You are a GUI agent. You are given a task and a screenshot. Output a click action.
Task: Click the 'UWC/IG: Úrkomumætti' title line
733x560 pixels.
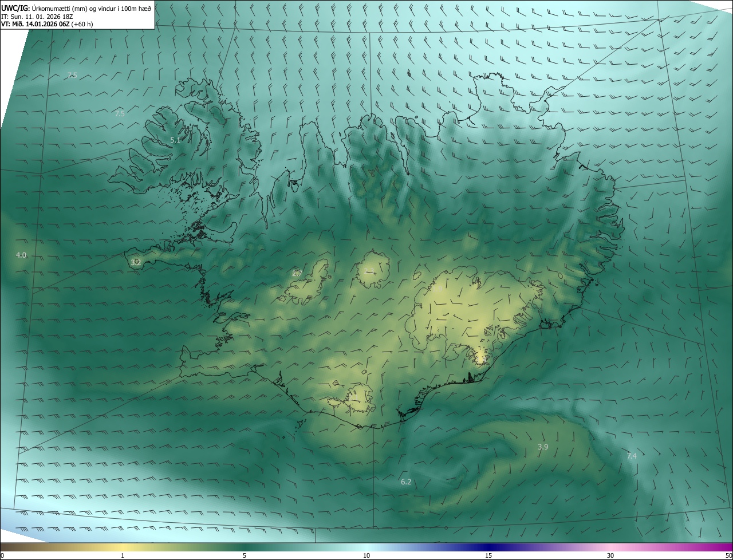point(76,8)
